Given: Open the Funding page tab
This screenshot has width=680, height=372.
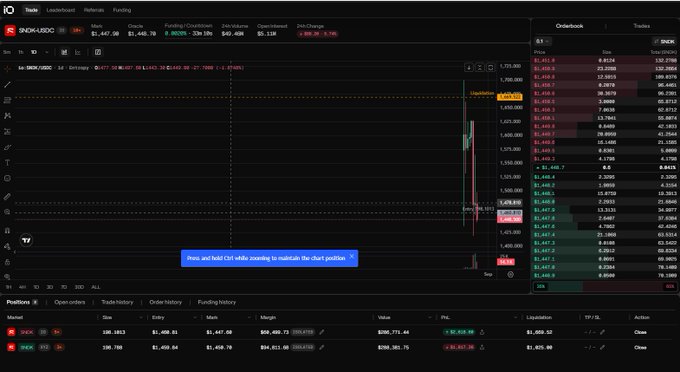Looking at the screenshot, I should [x=122, y=10].
